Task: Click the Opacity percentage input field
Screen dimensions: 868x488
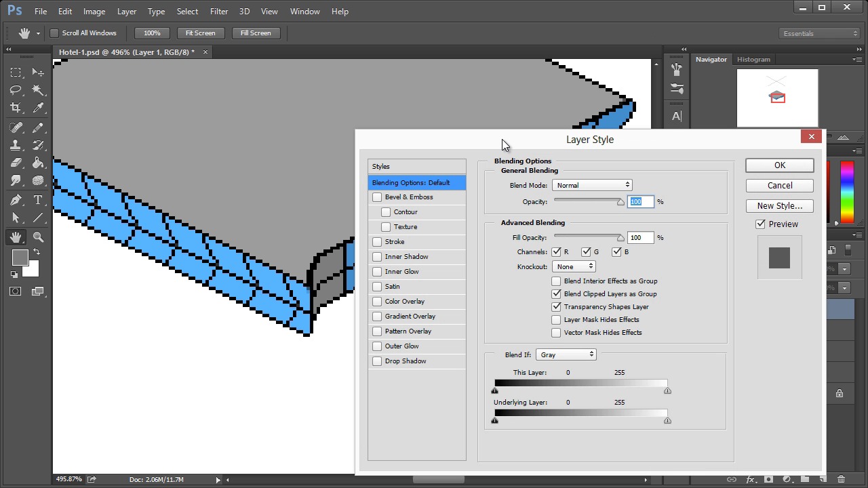Action: pyautogui.click(x=640, y=202)
